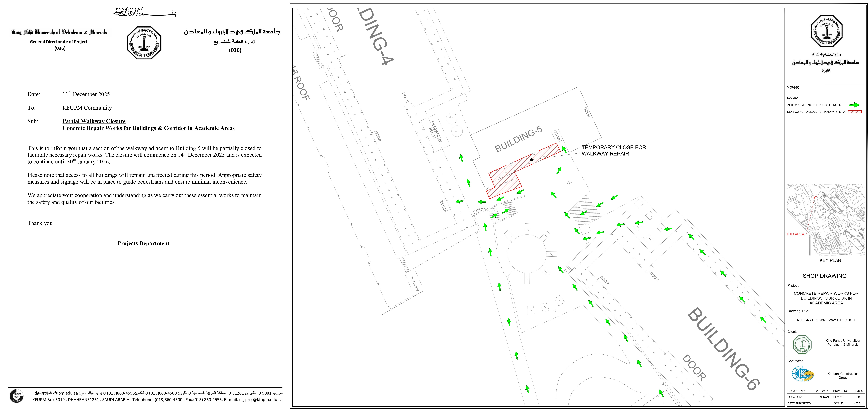Click project number '23402545'
Image resolution: width=868 pixels, height=409 pixels.
(x=822, y=391)
